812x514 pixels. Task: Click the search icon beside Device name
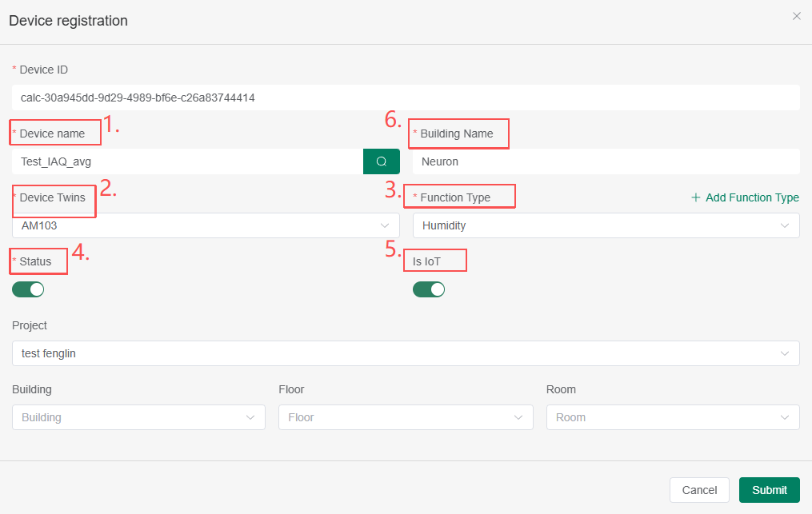tap(382, 161)
